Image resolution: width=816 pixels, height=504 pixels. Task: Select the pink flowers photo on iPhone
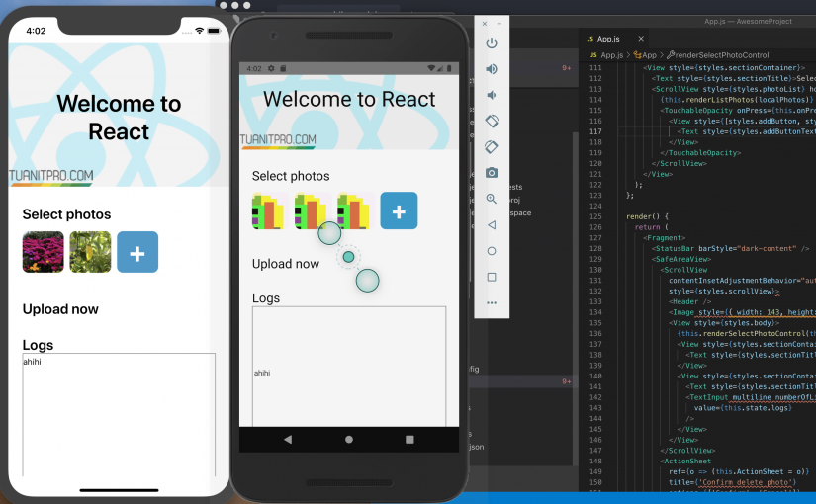pos(44,252)
